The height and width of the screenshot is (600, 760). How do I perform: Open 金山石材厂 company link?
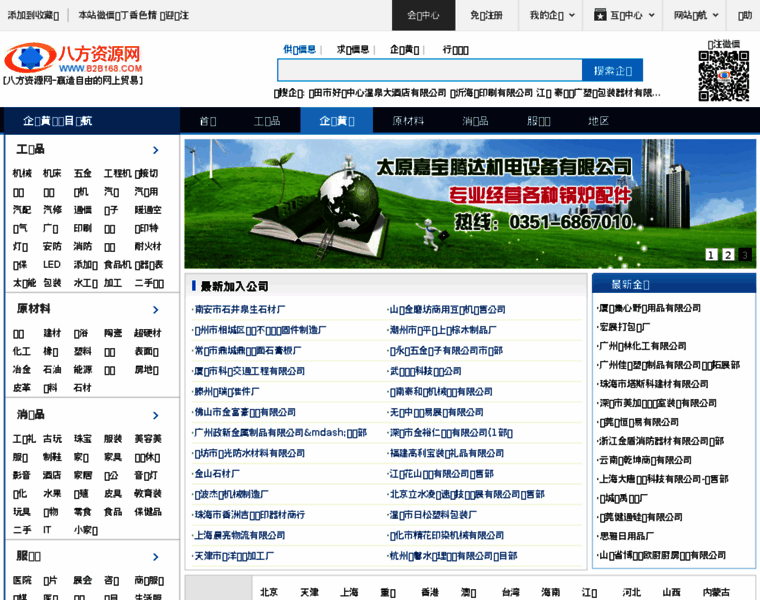216,474
